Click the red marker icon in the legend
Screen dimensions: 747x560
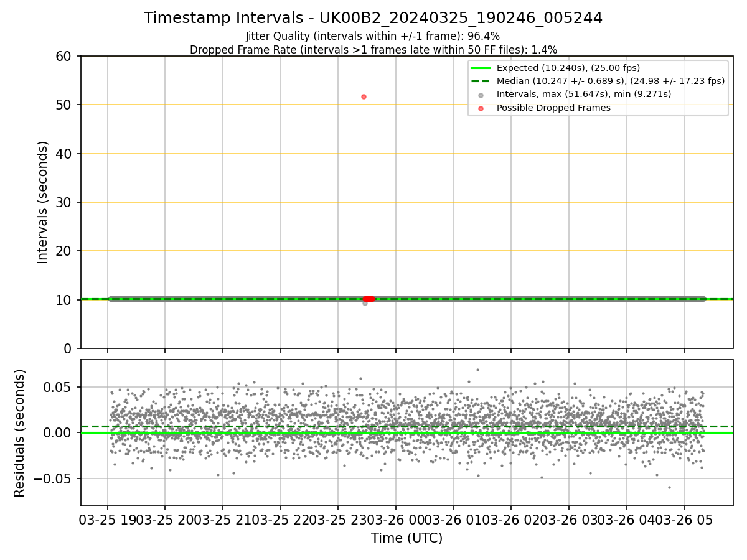point(481,108)
